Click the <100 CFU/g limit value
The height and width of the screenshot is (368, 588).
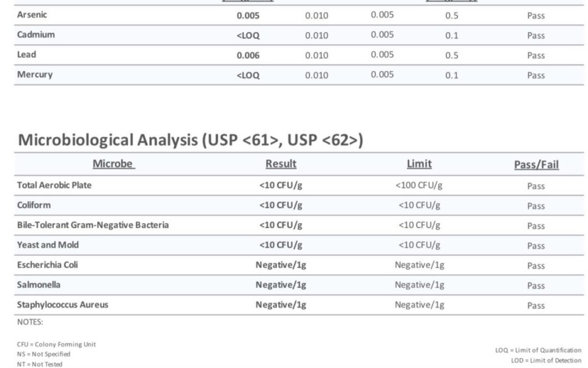coord(419,185)
